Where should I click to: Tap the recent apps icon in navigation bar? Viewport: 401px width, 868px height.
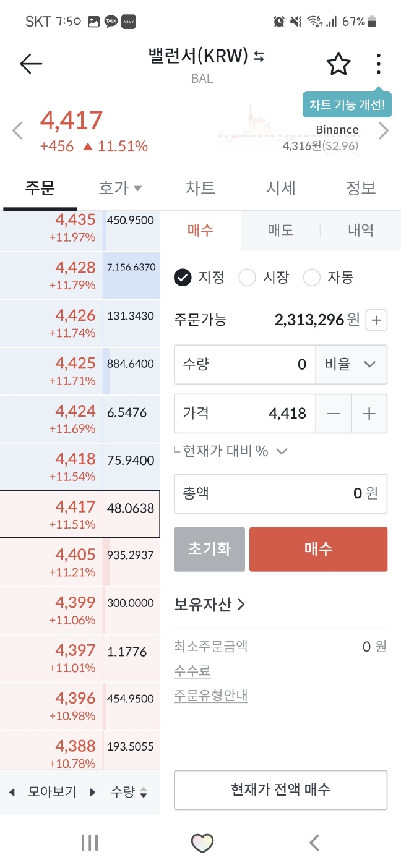tap(90, 842)
